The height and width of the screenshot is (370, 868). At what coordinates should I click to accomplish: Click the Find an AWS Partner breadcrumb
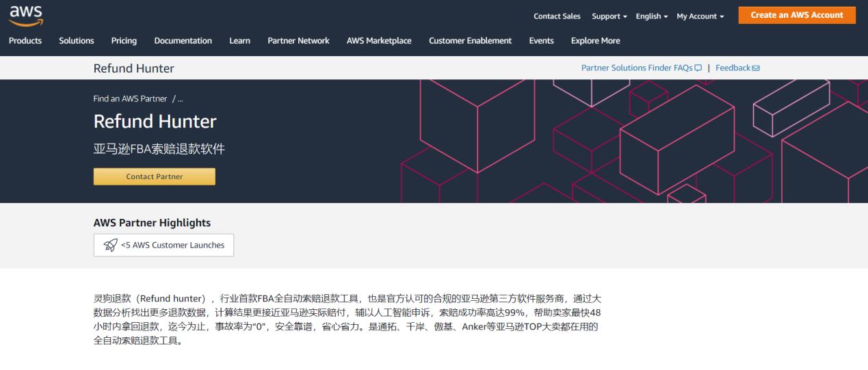[130, 98]
